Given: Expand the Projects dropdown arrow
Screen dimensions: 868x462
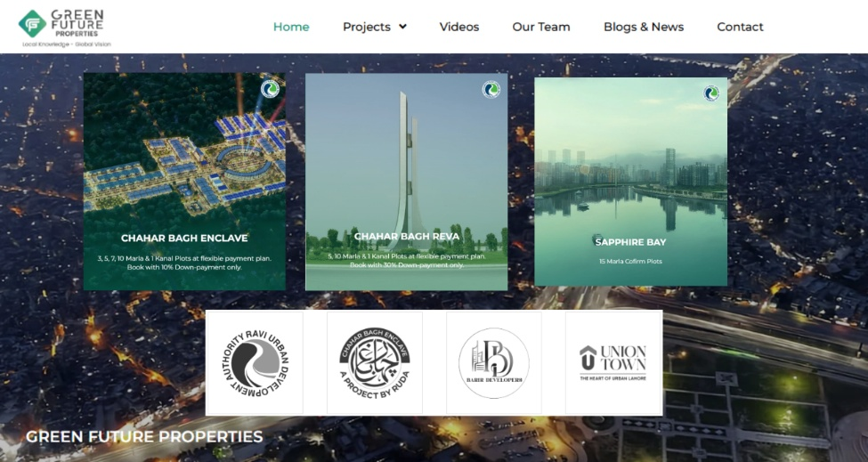Looking at the screenshot, I should tap(402, 27).
